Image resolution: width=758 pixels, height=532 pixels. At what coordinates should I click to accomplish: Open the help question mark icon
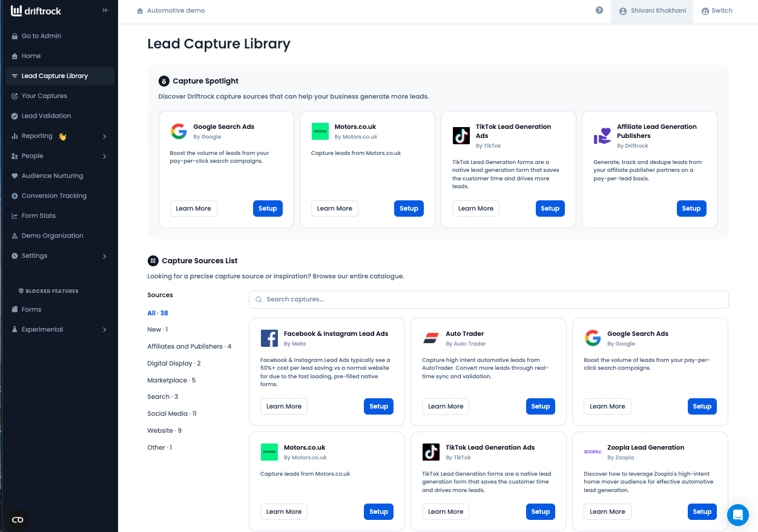(599, 10)
